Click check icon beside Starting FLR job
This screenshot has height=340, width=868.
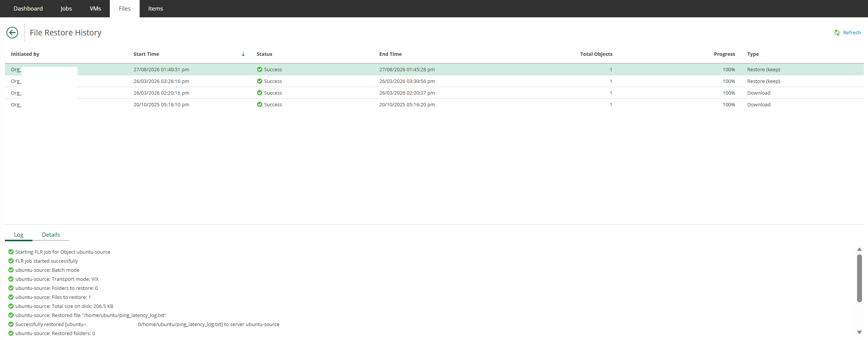(11, 252)
